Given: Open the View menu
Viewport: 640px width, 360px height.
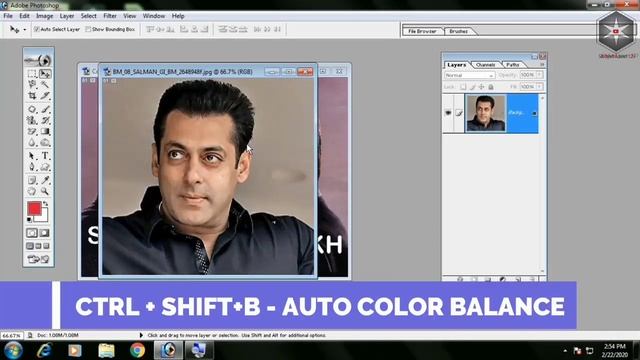Looking at the screenshot, I should click(130, 16).
